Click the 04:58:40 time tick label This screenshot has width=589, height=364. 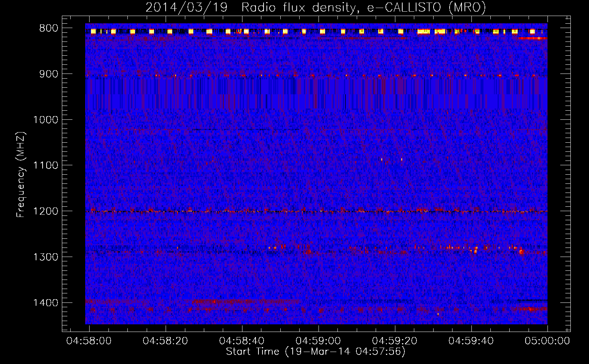(242, 341)
